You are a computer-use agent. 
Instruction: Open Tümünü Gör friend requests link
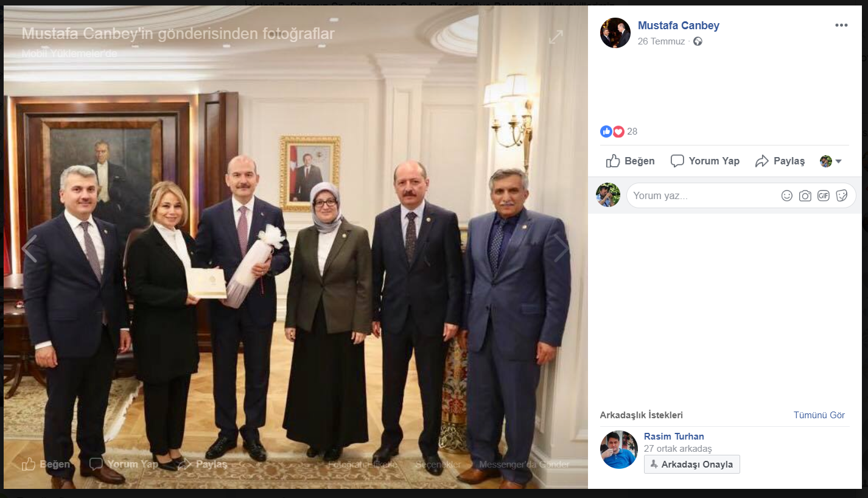point(819,415)
